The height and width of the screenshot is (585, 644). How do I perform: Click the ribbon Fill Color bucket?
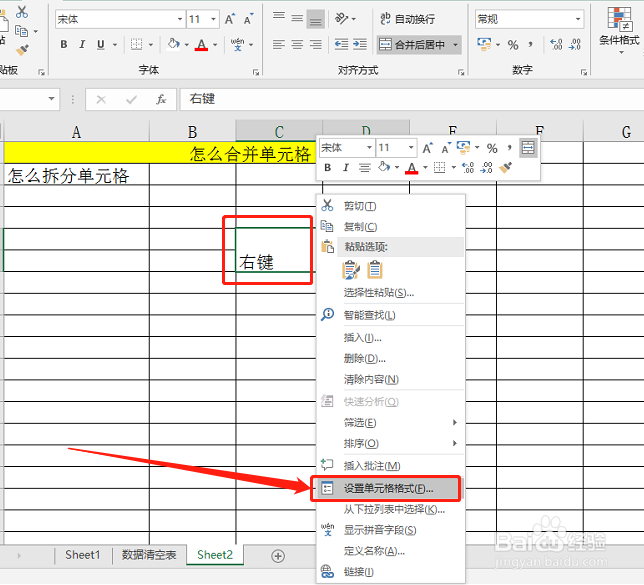point(173,44)
